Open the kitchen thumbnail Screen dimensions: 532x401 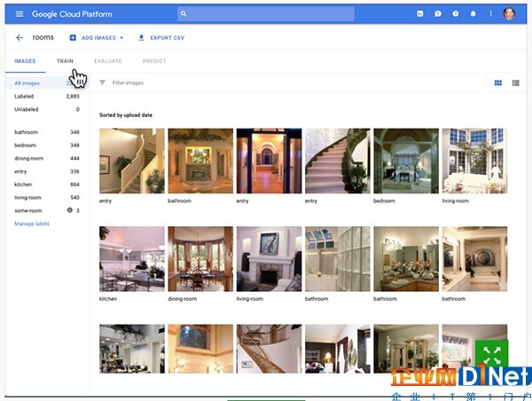tap(132, 259)
